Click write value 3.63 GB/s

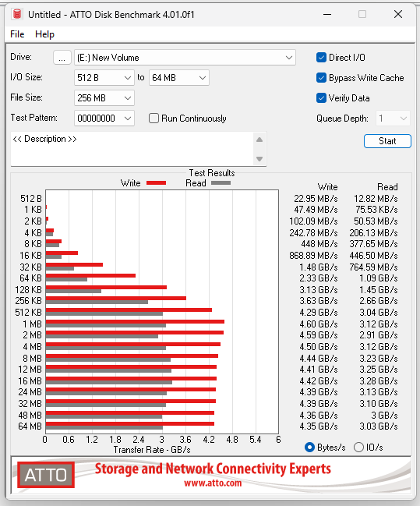click(319, 300)
